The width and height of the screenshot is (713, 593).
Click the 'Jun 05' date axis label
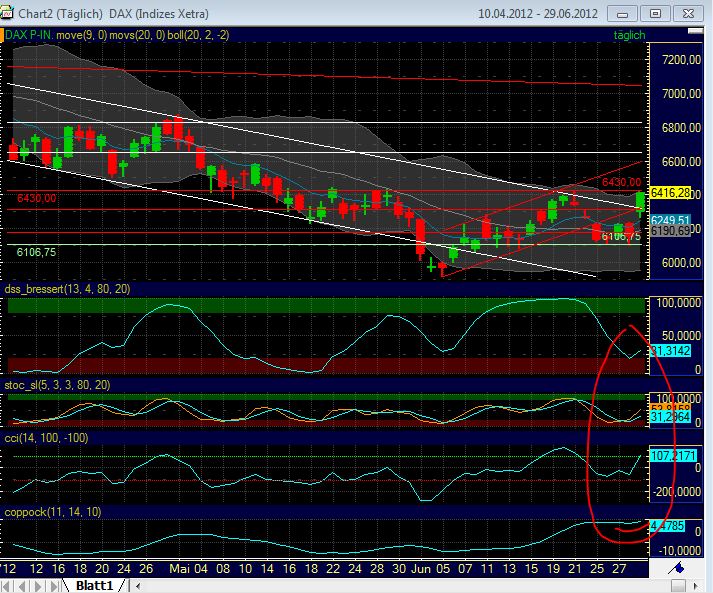coord(431,569)
